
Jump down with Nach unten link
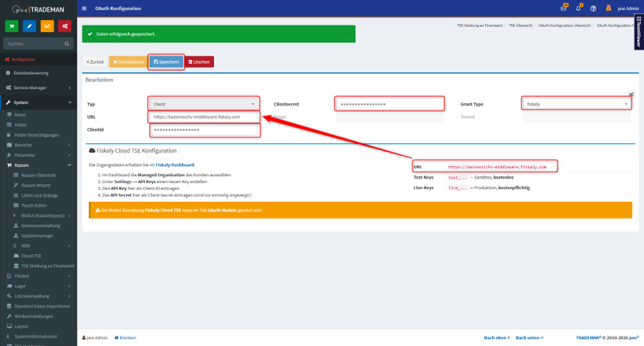point(529,338)
